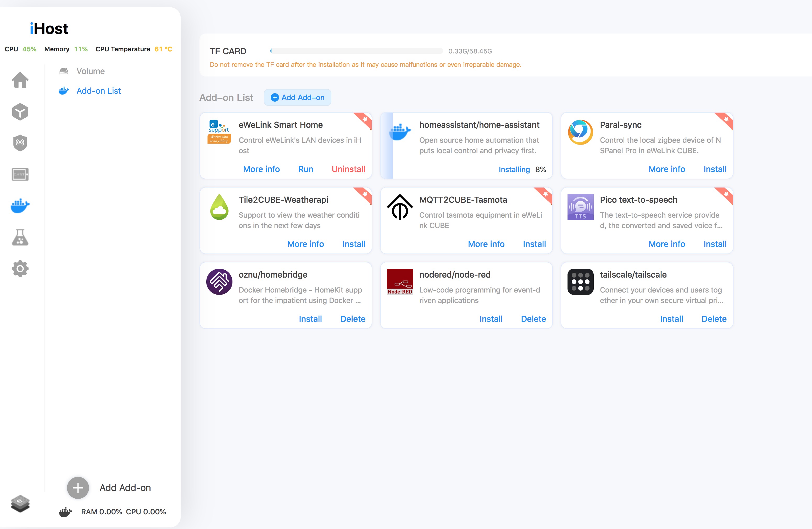Delete the nodered/node-red add-on
Viewport: 812px width, 529px height.
click(x=533, y=319)
